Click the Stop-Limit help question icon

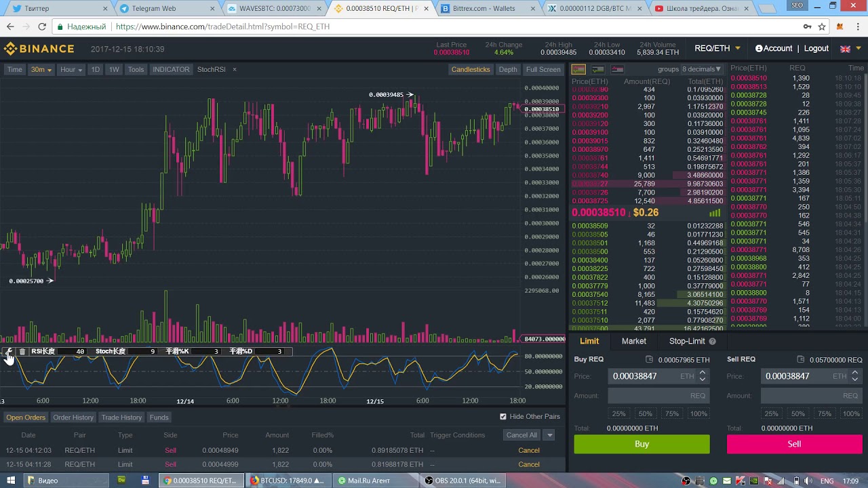tap(713, 341)
